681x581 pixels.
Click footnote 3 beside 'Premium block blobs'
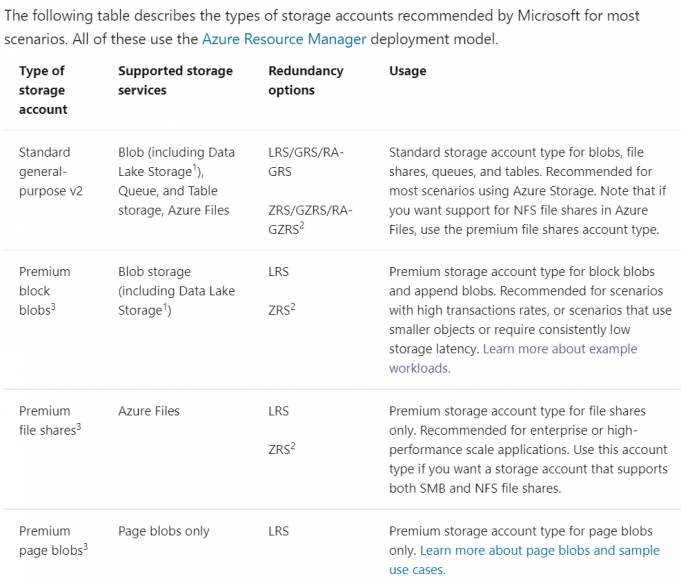(x=52, y=306)
